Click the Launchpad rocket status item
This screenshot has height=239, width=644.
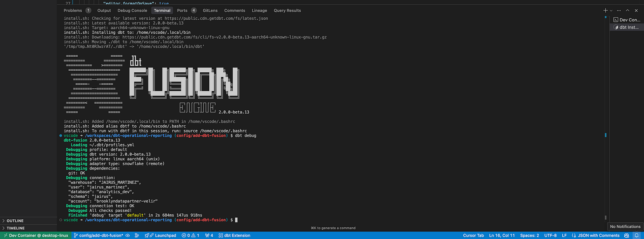(161, 236)
